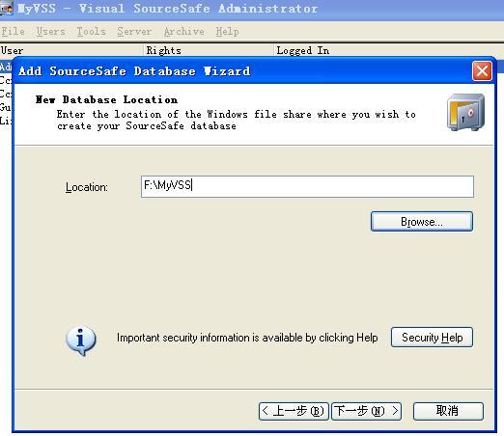Click inside the Location text field

pyautogui.click(x=307, y=186)
